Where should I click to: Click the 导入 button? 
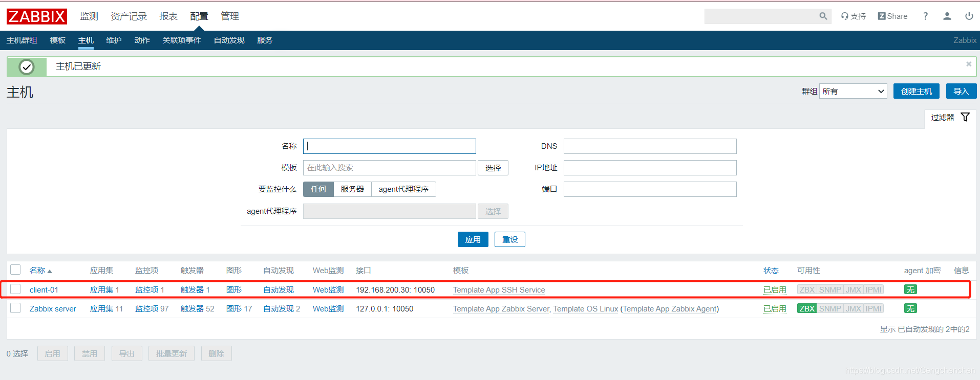pyautogui.click(x=961, y=91)
